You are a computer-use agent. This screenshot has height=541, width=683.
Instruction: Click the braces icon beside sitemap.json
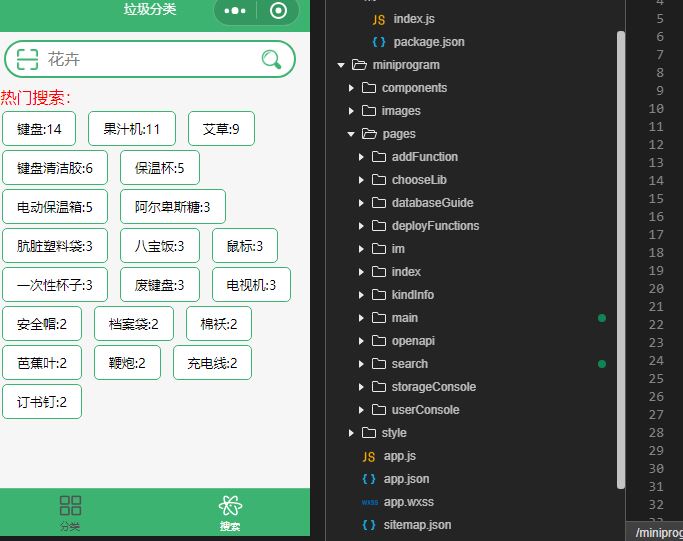click(x=369, y=525)
